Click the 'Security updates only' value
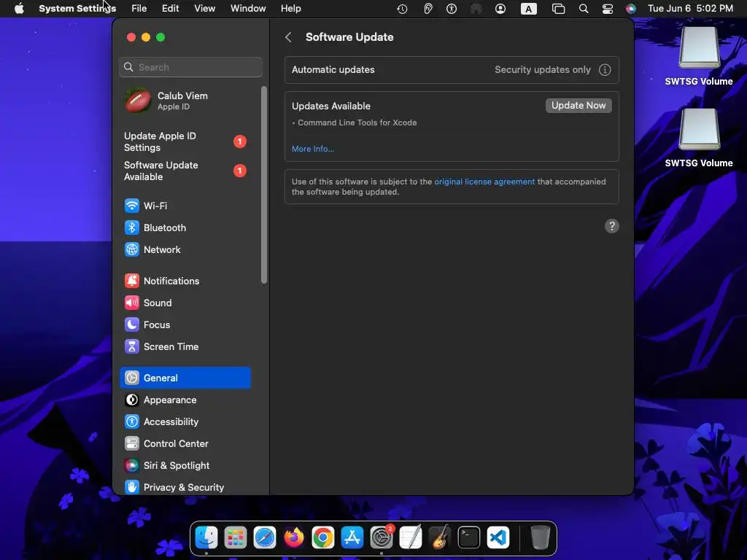Image resolution: width=747 pixels, height=560 pixels. pyautogui.click(x=543, y=70)
